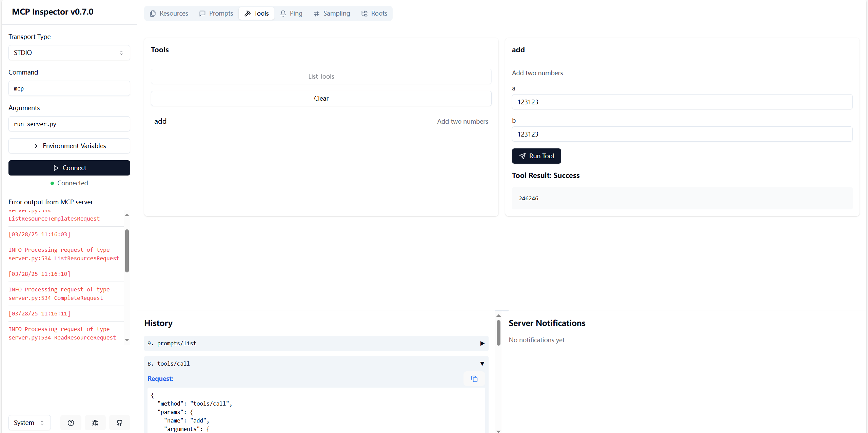The image size is (868, 433).
Task: Open the Resources tab
Action: click(x=169, y=13)
